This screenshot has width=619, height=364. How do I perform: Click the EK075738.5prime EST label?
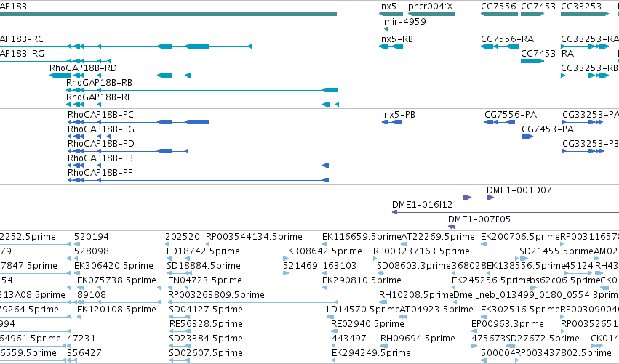[116, 280]
